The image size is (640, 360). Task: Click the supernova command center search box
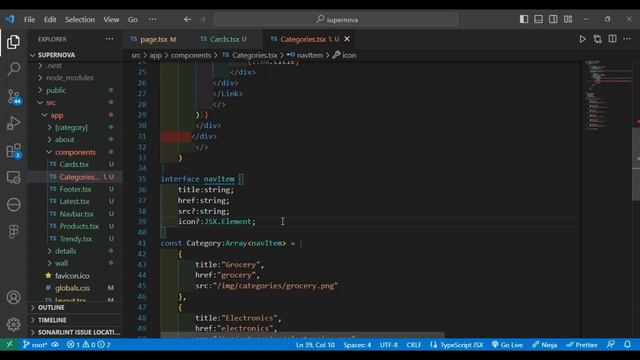point(336,19)
